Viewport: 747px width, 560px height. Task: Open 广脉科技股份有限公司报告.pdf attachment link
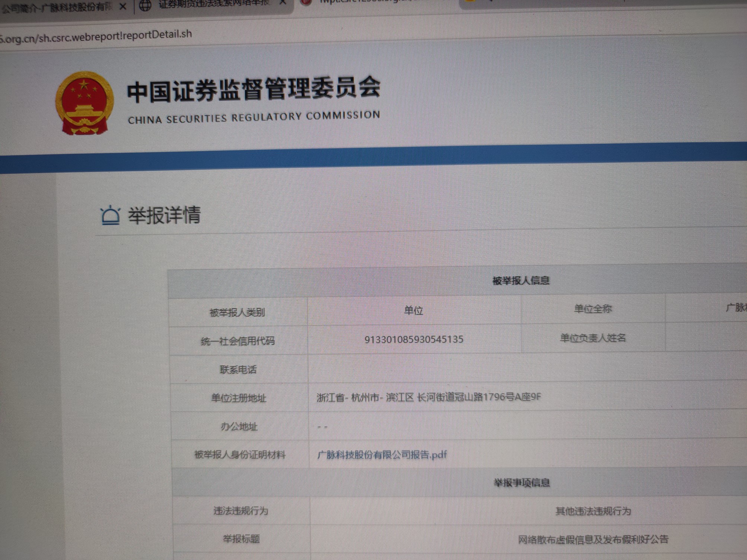click(382, 455)
